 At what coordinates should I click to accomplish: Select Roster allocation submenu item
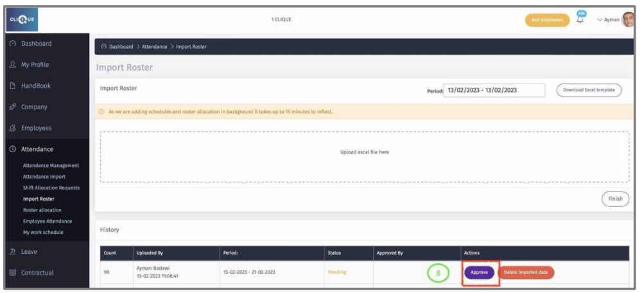(x=42, y=210)
